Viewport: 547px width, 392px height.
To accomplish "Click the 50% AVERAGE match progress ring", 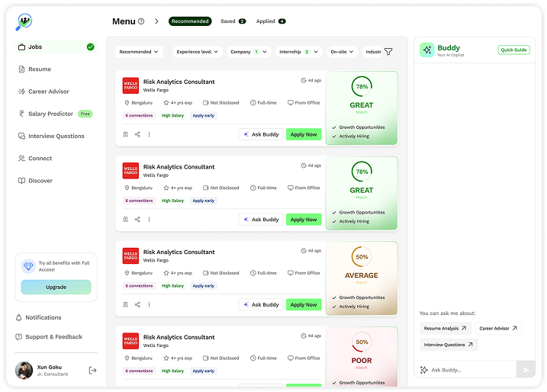I will coord(362,257).
